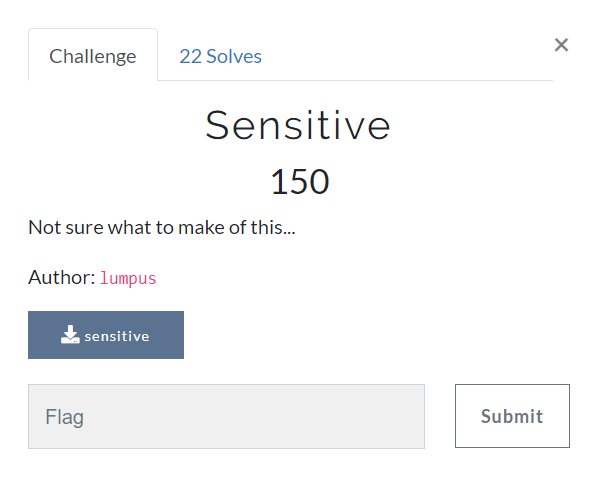The image size is (605, 490).
Task: Switch to the 22 Solves tab
Action: point(220,56)
